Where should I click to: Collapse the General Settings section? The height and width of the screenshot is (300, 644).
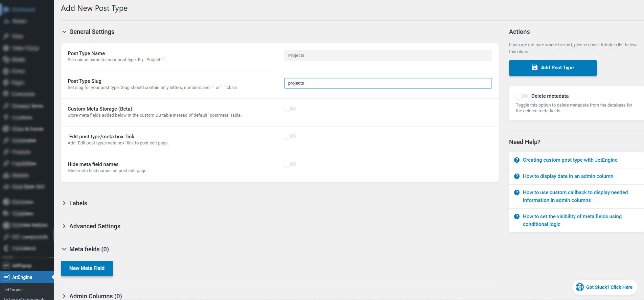[x=64, y=32]
